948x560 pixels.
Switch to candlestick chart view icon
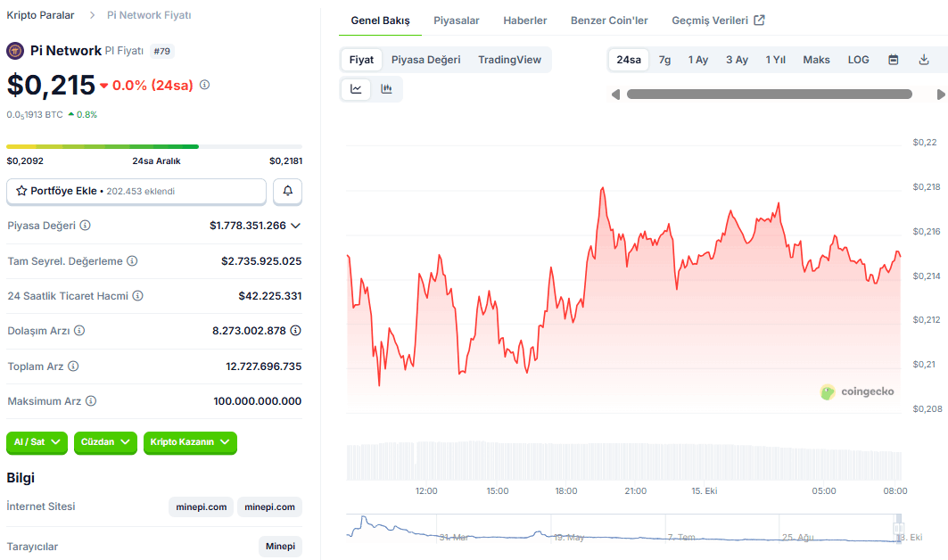[386, 89]
